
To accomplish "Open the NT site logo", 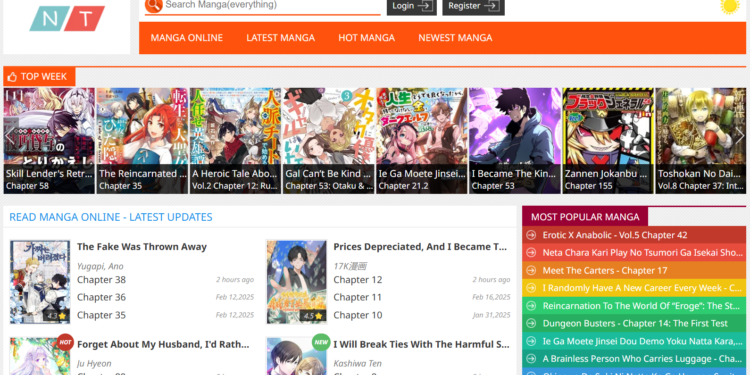I will [x=67, y=18].
